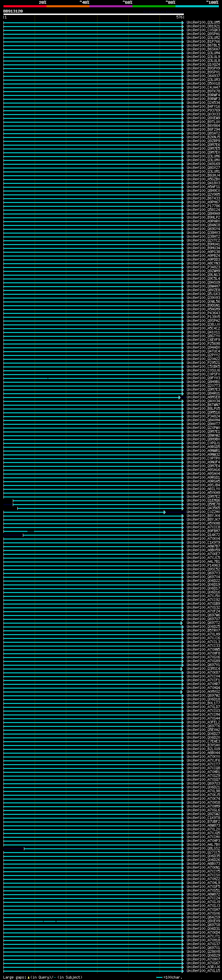Select the UniRef100_A9NW32 entry

[x=203, y=455]
